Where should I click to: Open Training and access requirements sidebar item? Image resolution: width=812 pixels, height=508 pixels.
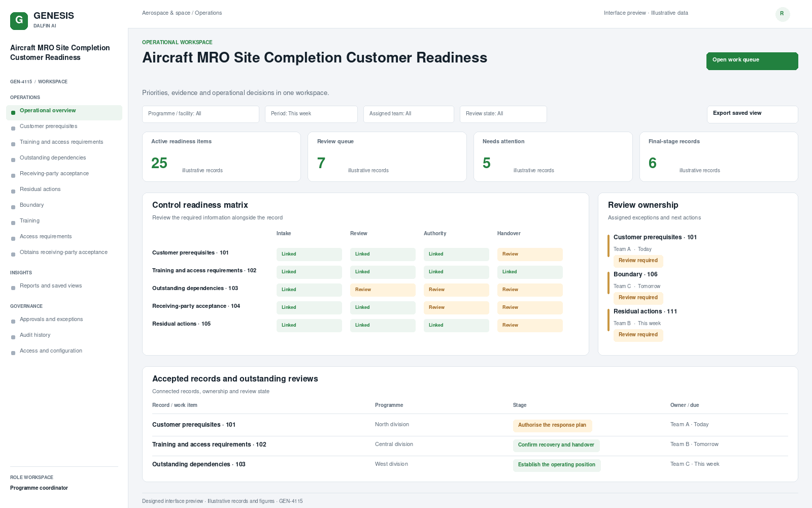[x=64, y=142]
